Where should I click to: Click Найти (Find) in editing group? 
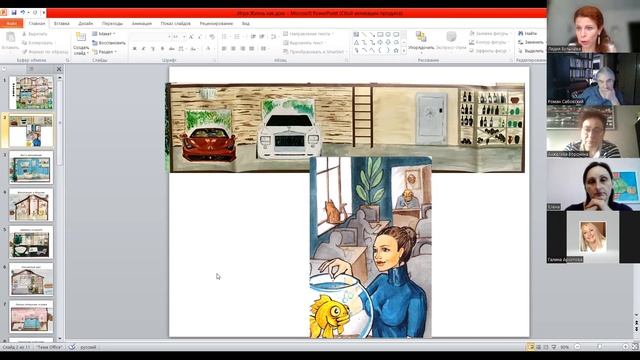tap(527, 33)
